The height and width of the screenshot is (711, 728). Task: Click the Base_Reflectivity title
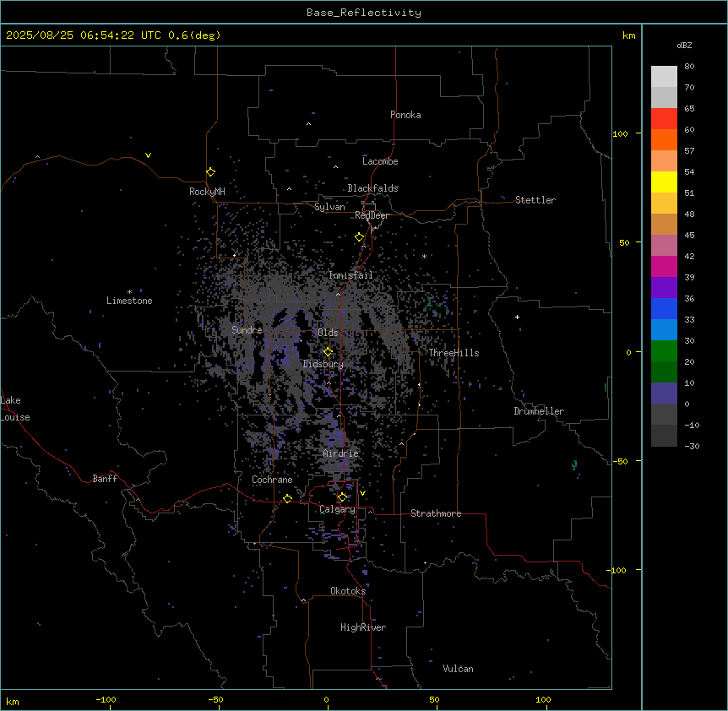(x=364, y=13)
